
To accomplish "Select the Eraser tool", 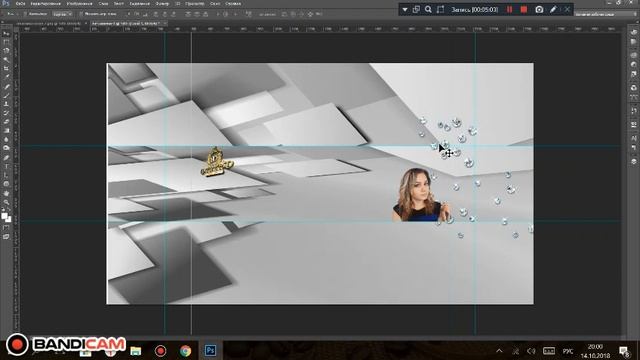I will (x=6, y=122).
